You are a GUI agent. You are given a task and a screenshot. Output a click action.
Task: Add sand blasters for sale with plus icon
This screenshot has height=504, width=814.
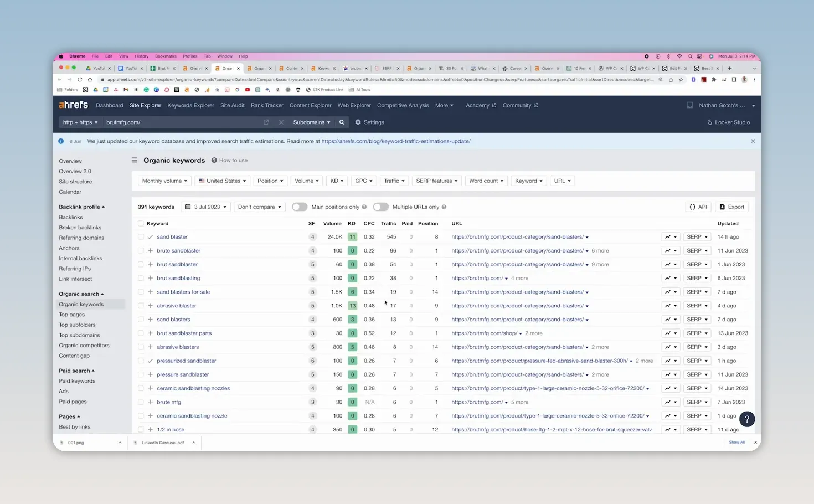click(150, 292)
